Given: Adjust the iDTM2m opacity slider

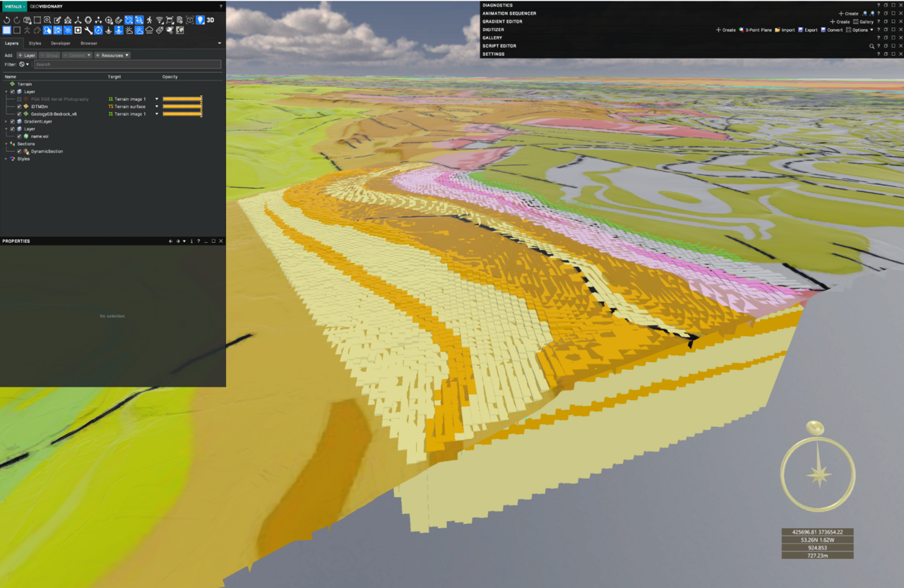Looking at the screenshot, I should point(182,107).
